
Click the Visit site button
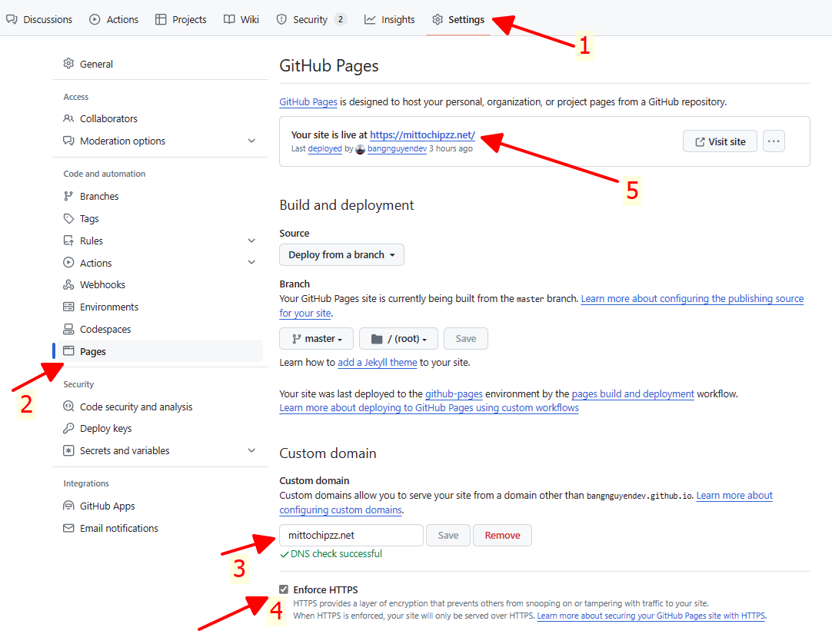click(720, 141)
